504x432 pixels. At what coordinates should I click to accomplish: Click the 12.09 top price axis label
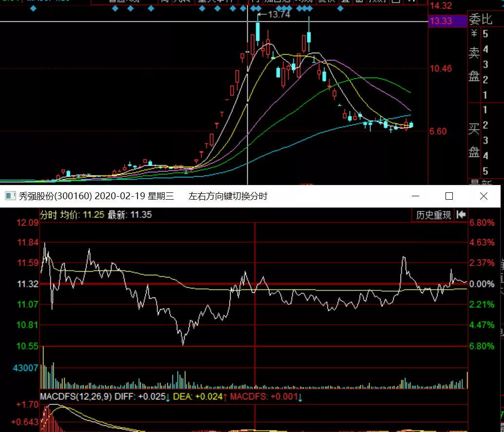tap(27, 223)
